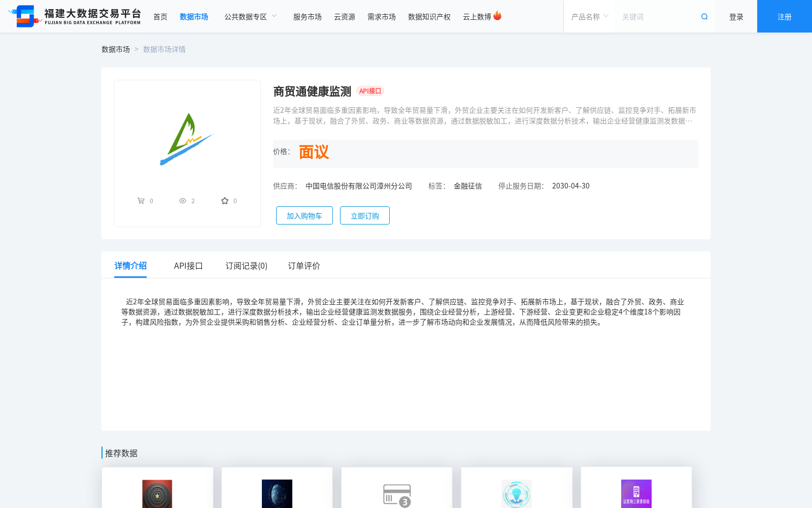Click the eye views count icon
The width and height of the screenshot is (812, 508).
click(x=183, y=201)
